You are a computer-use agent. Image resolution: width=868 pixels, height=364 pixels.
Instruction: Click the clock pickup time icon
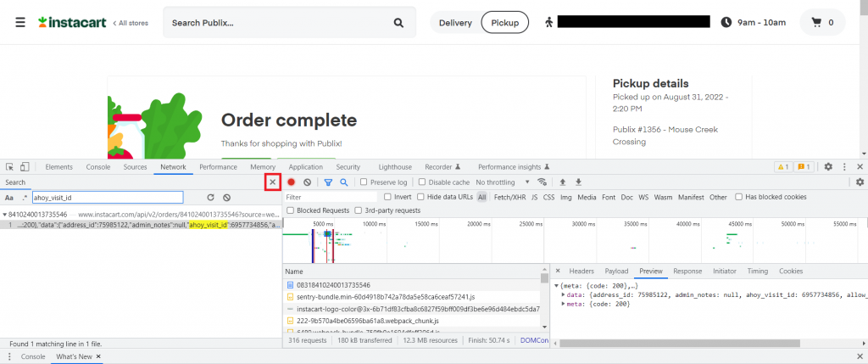coord(726,23)
